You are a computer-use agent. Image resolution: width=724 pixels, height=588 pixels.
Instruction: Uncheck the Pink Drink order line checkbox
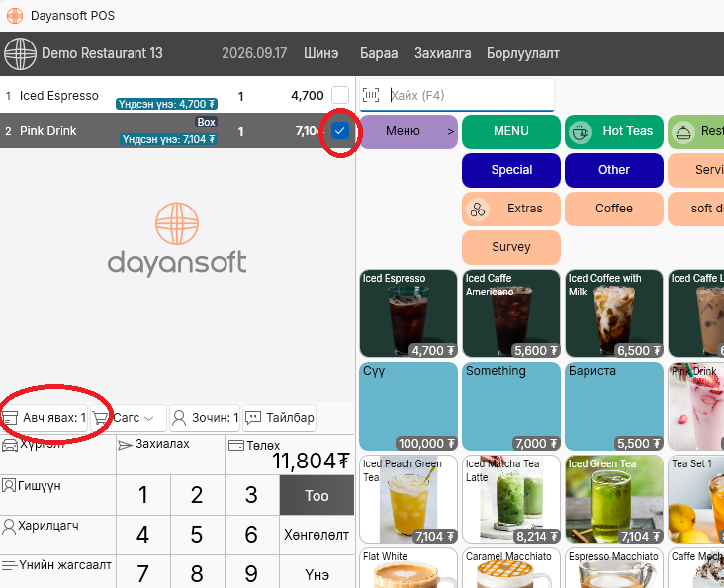pyautogui.click(x=340, y=131)
